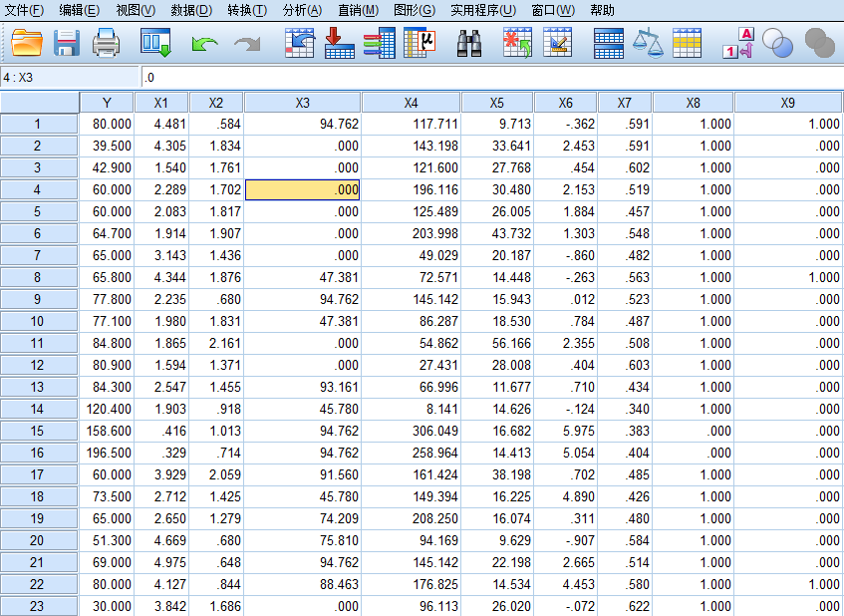Click X4 cell value 8.141
Image resolution: width=844 pixels, height=616 pixels.
[411, 410]
